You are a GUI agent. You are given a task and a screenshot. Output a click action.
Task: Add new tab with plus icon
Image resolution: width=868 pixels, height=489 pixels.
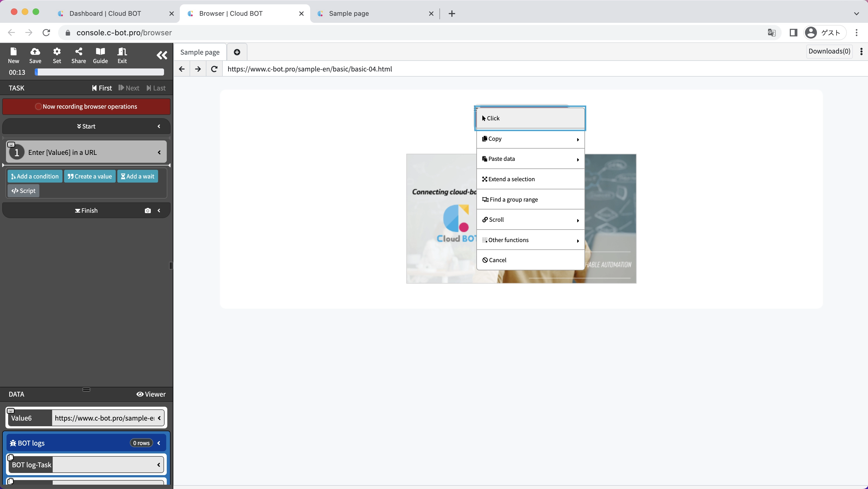[237, 52]
